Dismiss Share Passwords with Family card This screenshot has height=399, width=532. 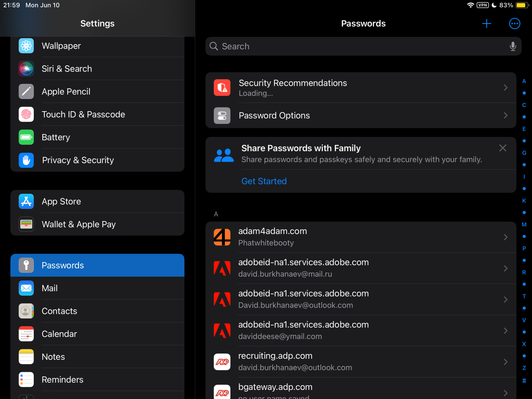[x=502, y=148]
